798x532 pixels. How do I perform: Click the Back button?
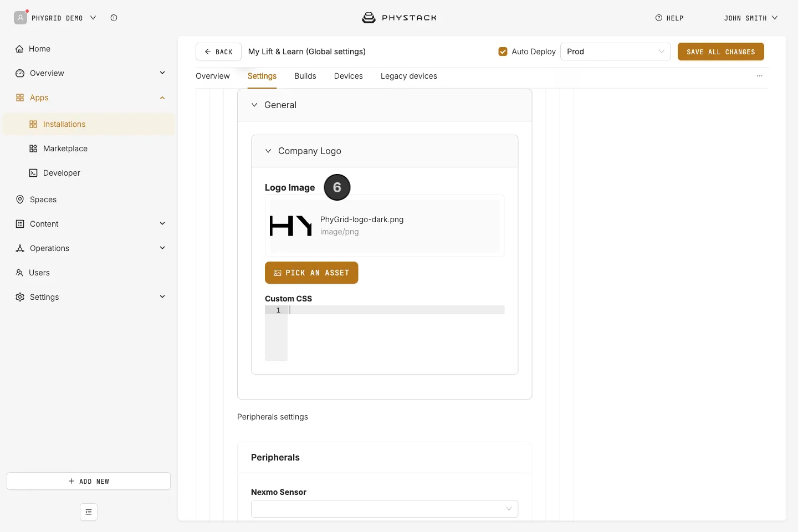point(218,52)
